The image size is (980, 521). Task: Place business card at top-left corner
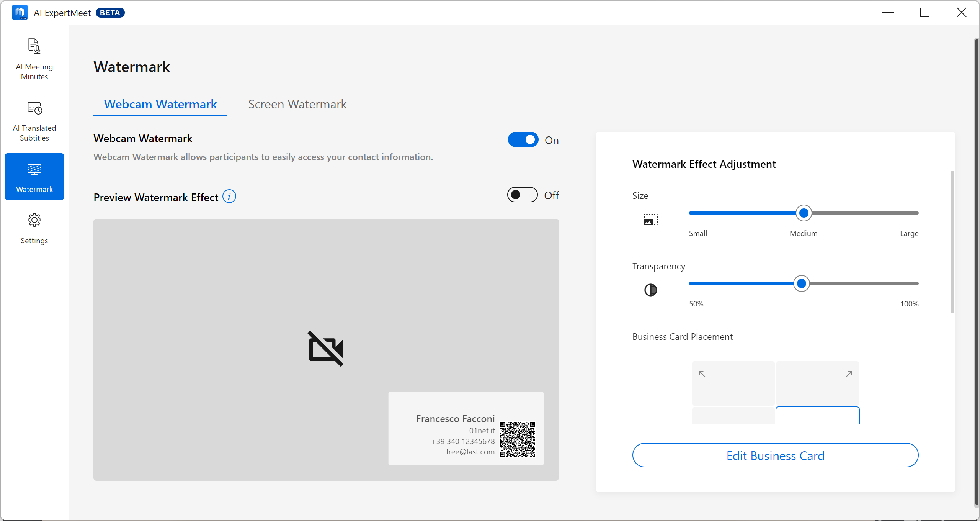pos(733,383)
